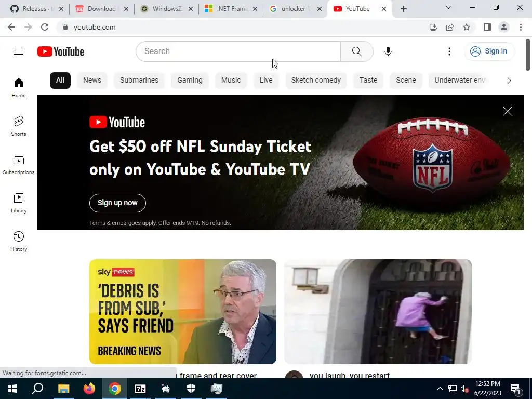The width and height of the screenshot is (532, 399).
Task: Go to the YouTube logo home link
Action: coord(61,51)
